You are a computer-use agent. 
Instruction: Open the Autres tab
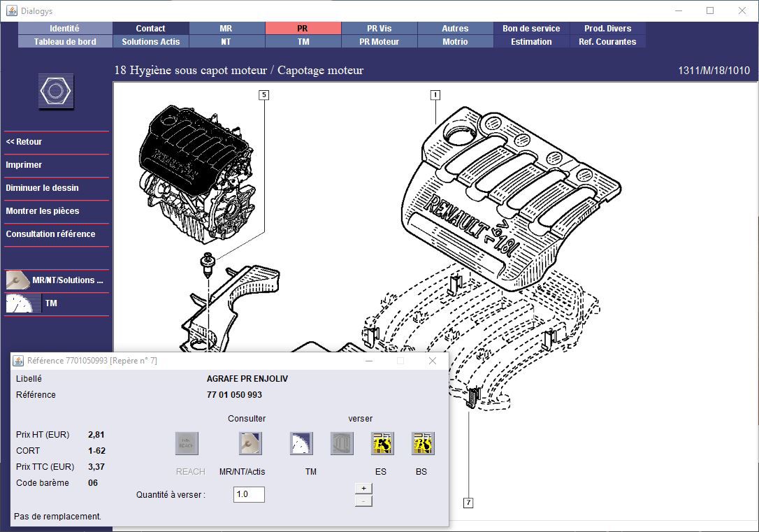pos(455,29)
